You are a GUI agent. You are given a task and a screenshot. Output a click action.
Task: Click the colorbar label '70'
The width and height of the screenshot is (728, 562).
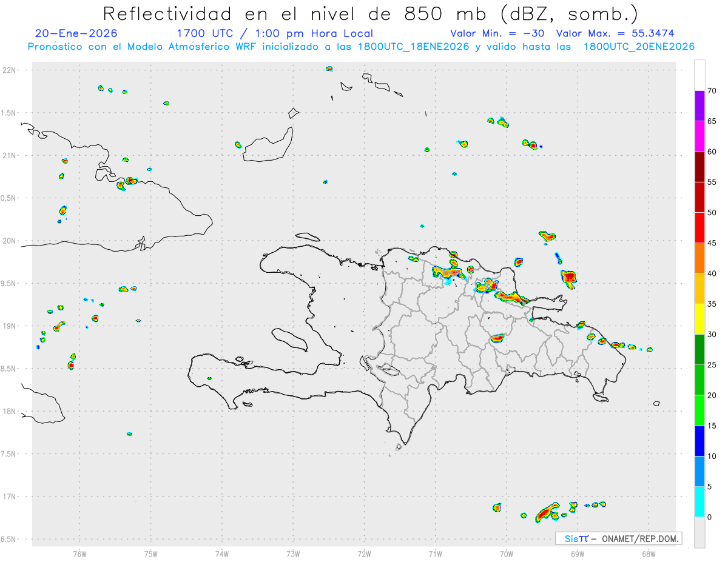(x=712, y=91)
